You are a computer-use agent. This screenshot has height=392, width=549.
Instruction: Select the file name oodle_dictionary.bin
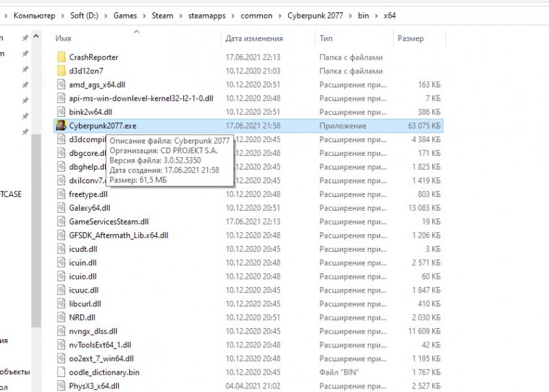(x=104, y=372)
